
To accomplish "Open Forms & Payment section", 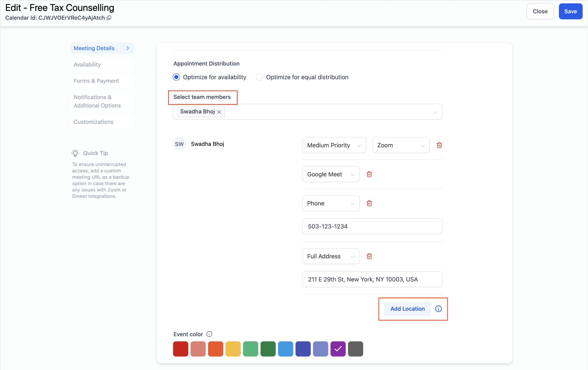I will (x=96, y=81).
